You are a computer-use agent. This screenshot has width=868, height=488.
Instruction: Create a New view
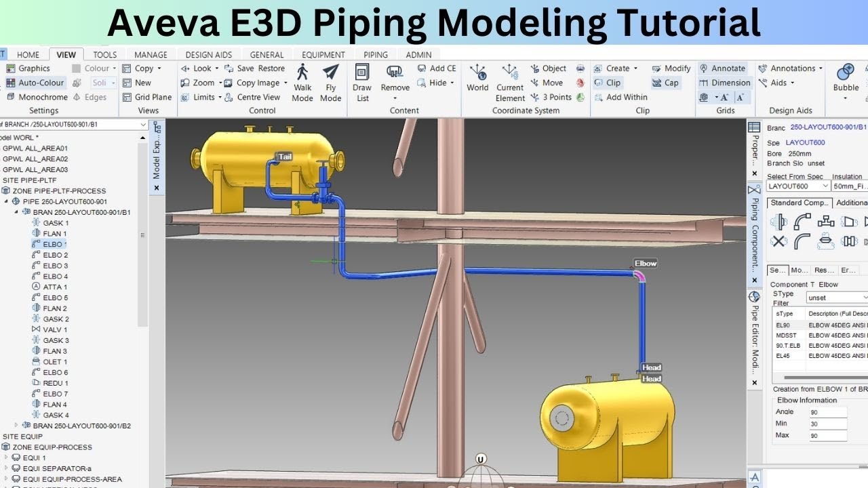136,83
